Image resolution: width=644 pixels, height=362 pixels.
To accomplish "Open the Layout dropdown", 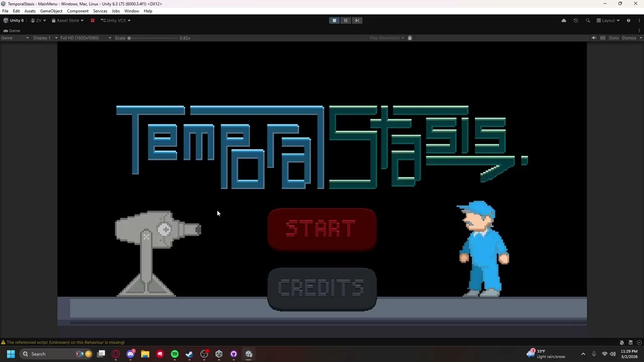I will pos(608,21).
